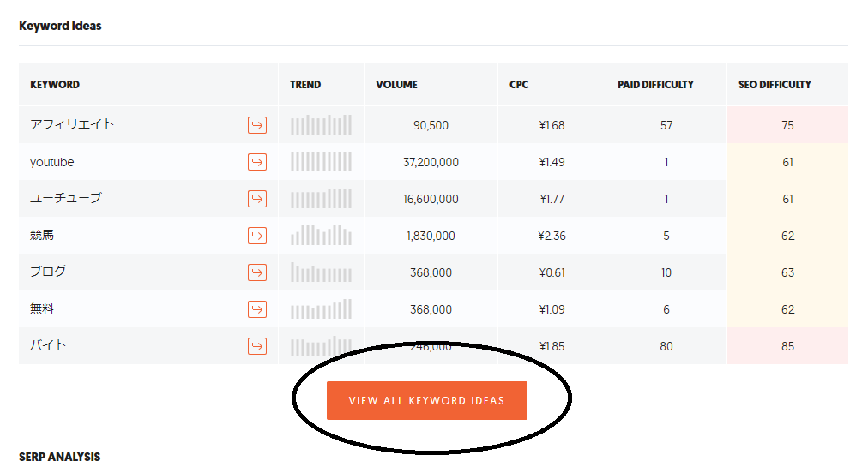The height and width of the screenshot is (467, 868).
Task: Open arrow icon in ブログ row
Action: coord(256,272)
